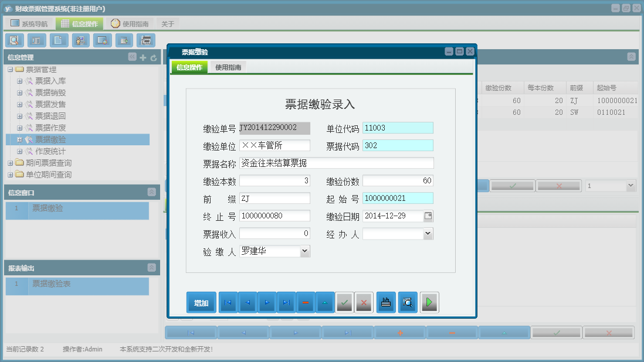The height and width of the screenshot is (362, 644).
Task: Jump to first record in dialog navigator
Action: coord(228,303)
